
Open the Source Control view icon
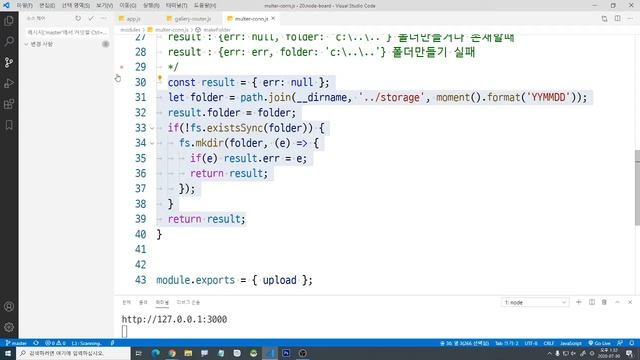tap(9, 62)
